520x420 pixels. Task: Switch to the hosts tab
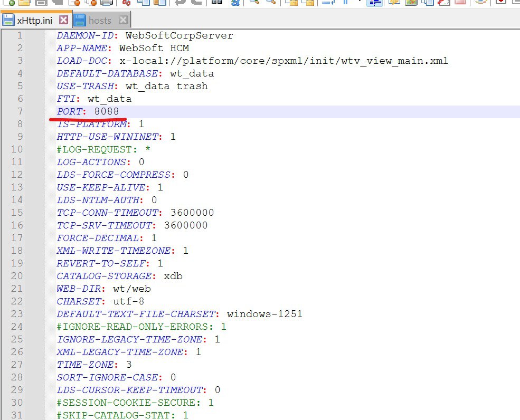pyautogui.click(x=100, y=21)
